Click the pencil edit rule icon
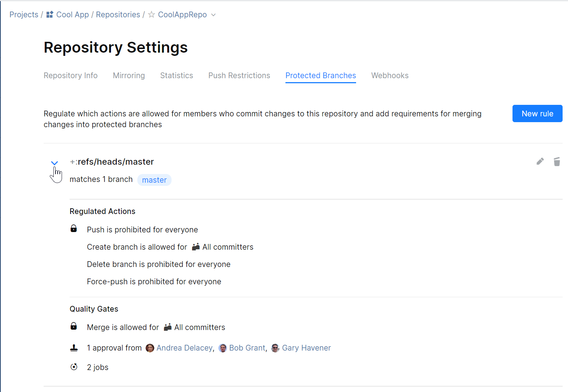This screenshot has height=392, width=568. pos(540,161)
